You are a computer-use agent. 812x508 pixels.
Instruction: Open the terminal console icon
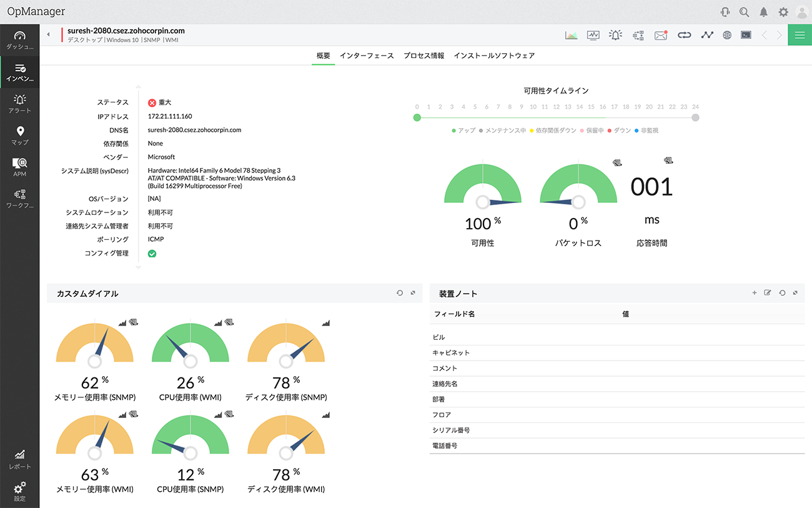(746, 35)
